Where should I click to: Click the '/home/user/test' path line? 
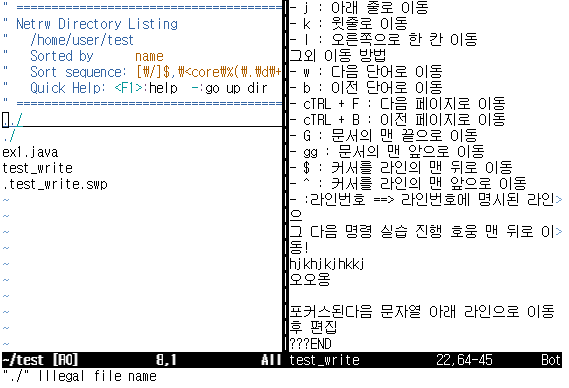[82, 40]
